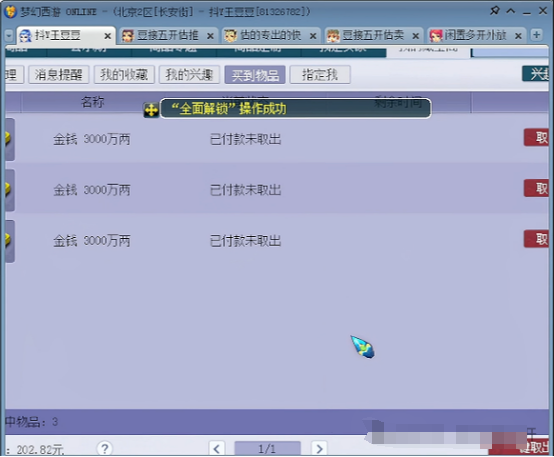Image resolution: width=554 pixels, height=457 pixels.
Task: Switch to the 估的专出的快 tab
Action: (x=270, y=35)
